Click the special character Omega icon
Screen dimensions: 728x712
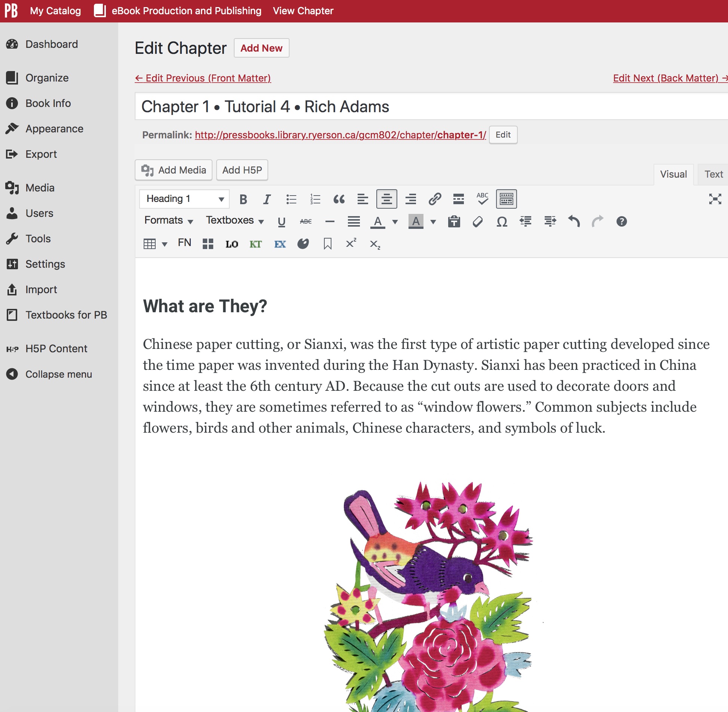tap(502, 221)
